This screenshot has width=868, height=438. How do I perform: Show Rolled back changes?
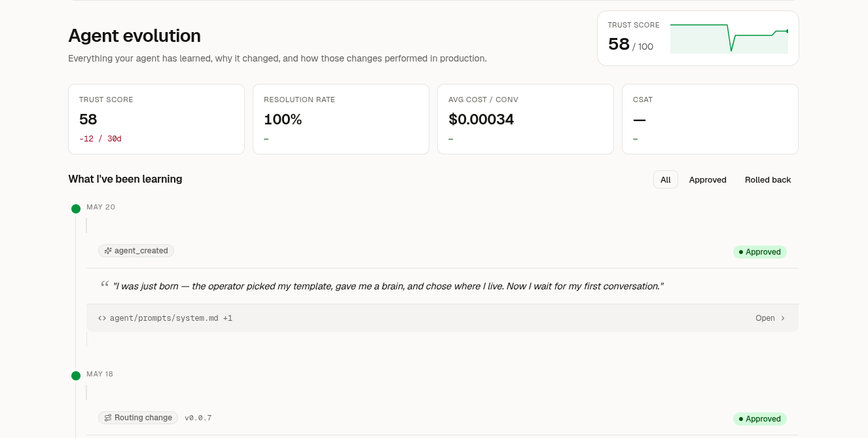(768, 179)
